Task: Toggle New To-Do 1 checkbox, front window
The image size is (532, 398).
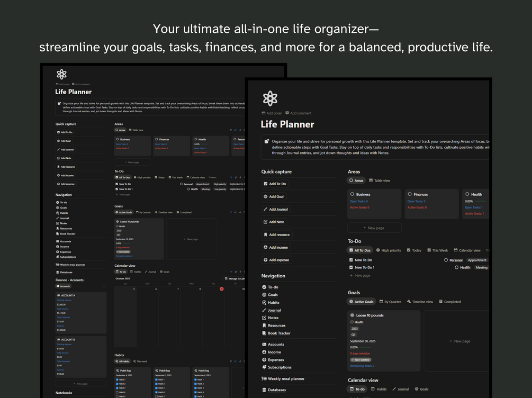Action: coord(351,267)
